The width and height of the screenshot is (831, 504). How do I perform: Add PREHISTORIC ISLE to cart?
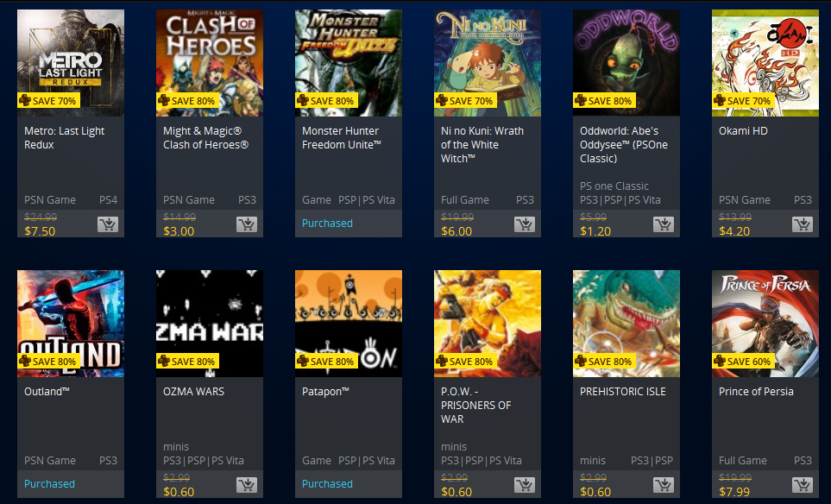tap(663, 485)
